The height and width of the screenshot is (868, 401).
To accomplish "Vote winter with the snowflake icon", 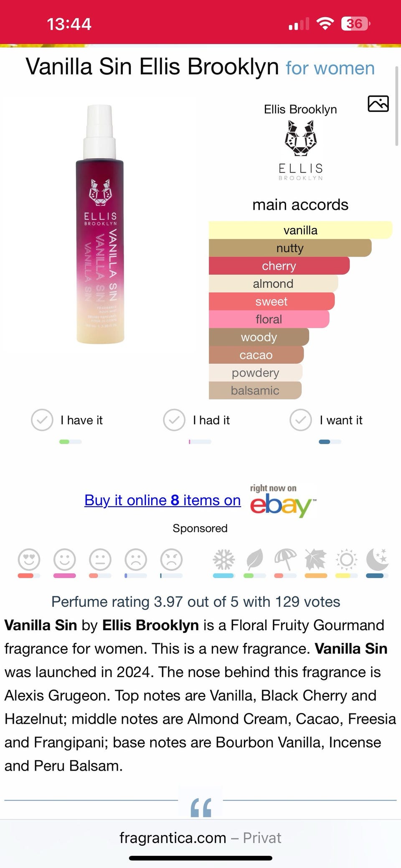I will (224, 560).
